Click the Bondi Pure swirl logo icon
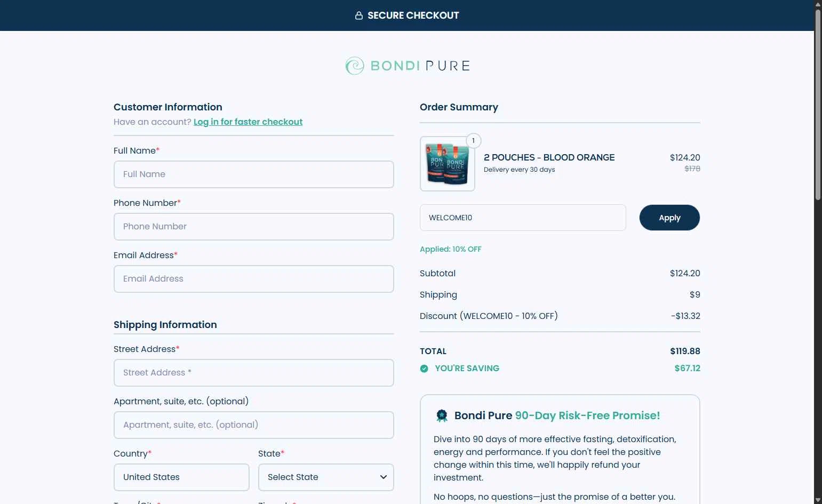Viewport: 822px width, 504px height. 355,66
